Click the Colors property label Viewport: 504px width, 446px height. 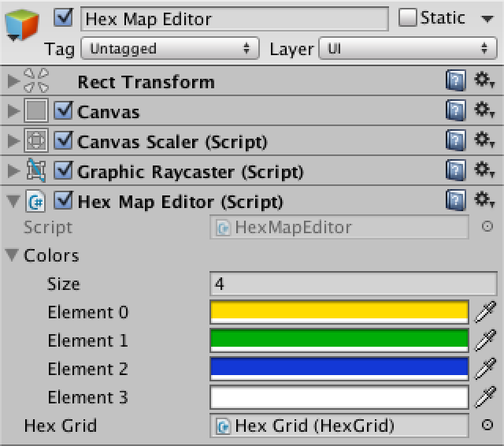[x=51, y=255]
